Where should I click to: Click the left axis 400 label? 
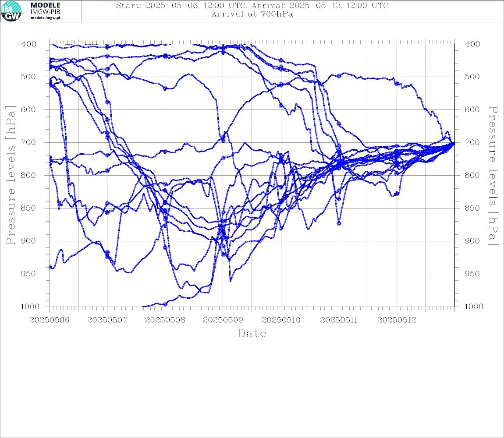28,44
